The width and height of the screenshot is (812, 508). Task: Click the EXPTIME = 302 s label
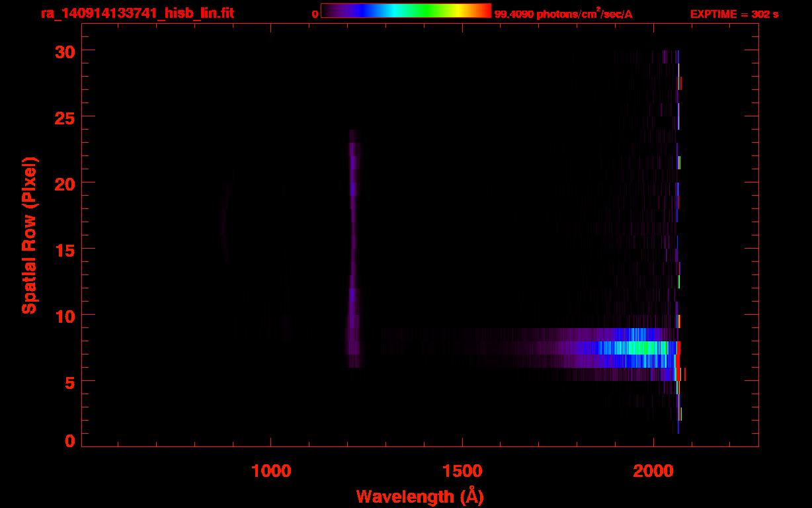click(x=734, y=14)
